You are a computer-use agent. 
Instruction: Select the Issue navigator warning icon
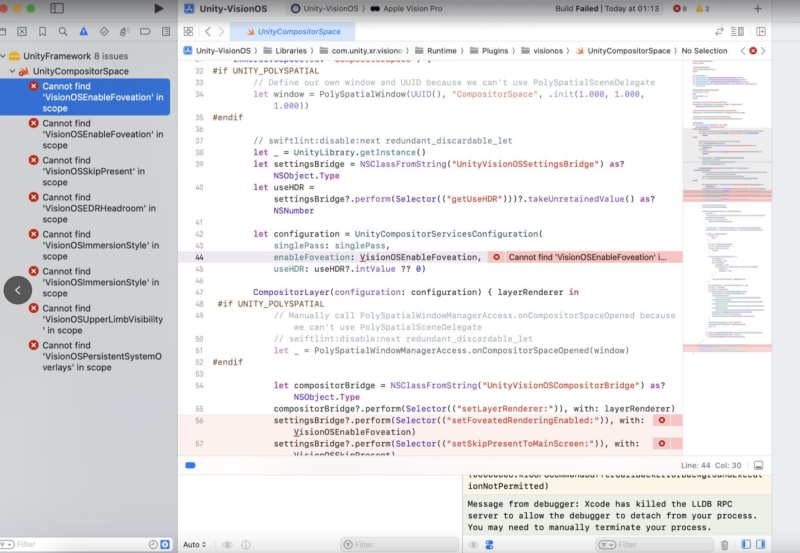(x=82, y=32)
